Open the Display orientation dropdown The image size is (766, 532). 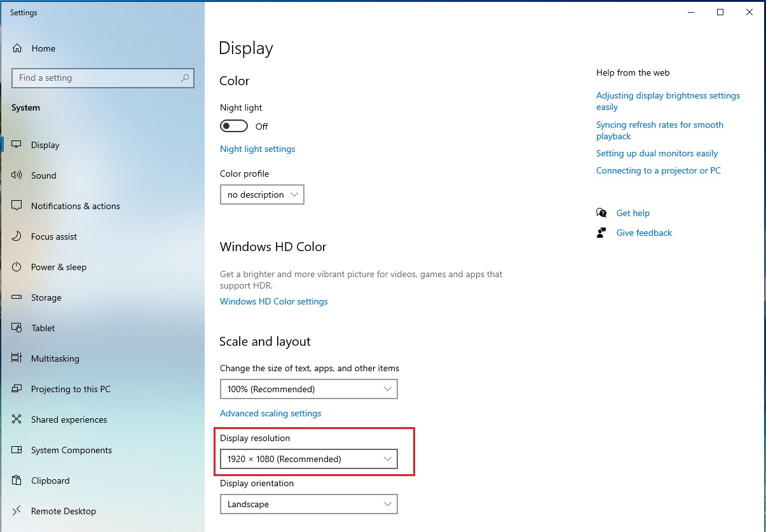pos(308,504)
